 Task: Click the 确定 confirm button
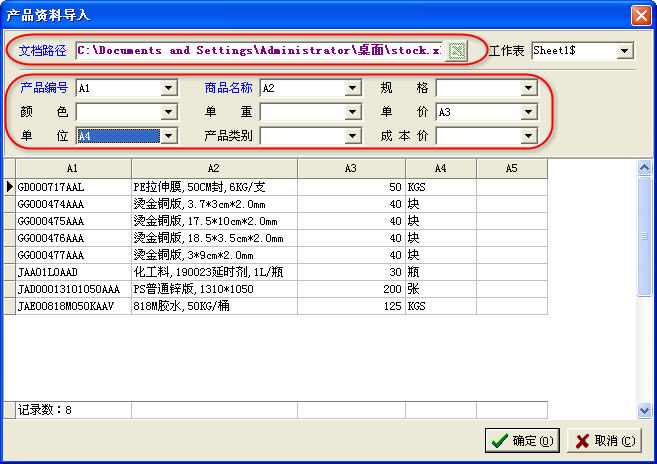pyautogui.click(x=522, y=441)
